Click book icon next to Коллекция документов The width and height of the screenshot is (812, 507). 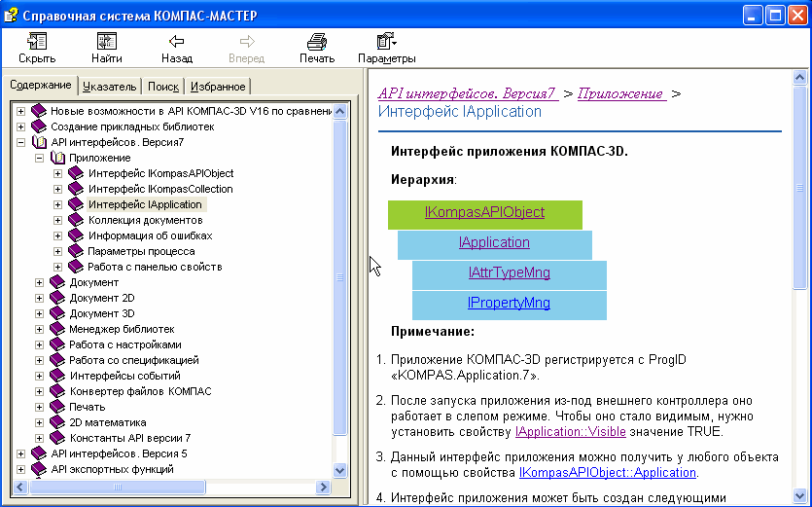76,220
